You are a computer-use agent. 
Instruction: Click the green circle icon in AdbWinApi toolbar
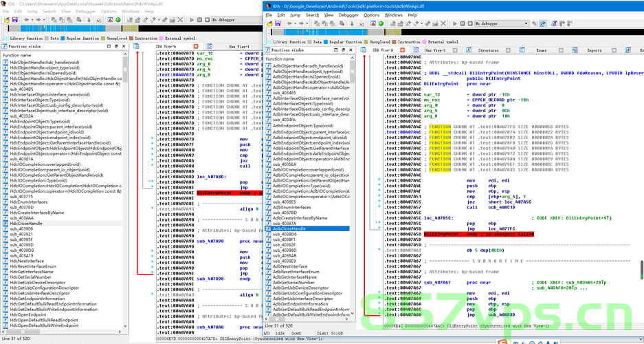coord(381,23)
